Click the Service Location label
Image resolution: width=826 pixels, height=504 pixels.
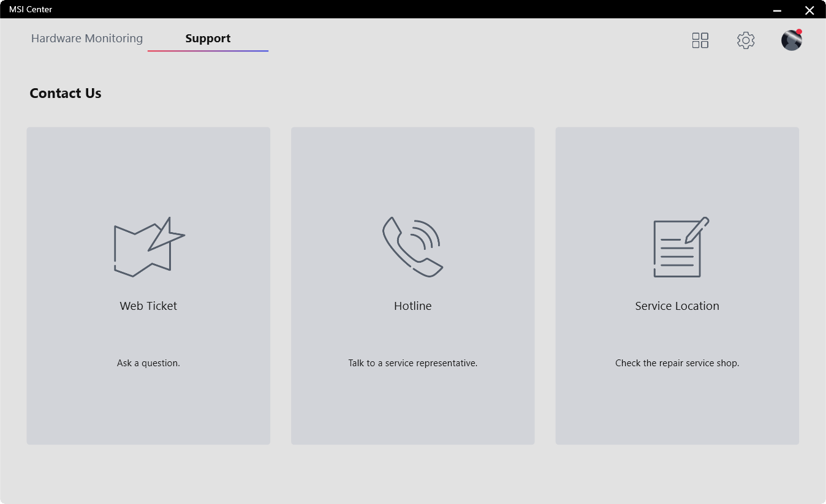point(677,306)
